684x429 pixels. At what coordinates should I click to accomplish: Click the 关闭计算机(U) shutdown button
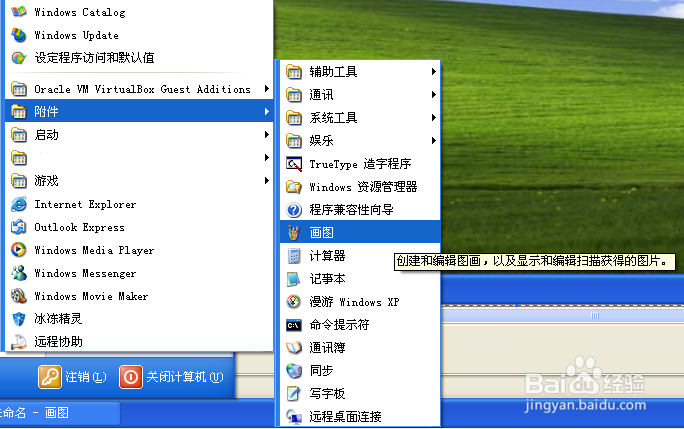[x=171, y=377]
